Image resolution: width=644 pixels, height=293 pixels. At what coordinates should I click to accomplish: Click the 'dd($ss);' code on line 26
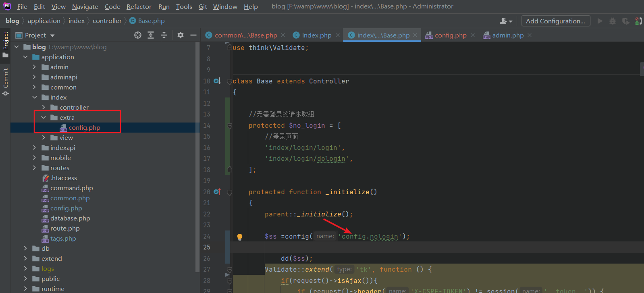coord(297,259)
